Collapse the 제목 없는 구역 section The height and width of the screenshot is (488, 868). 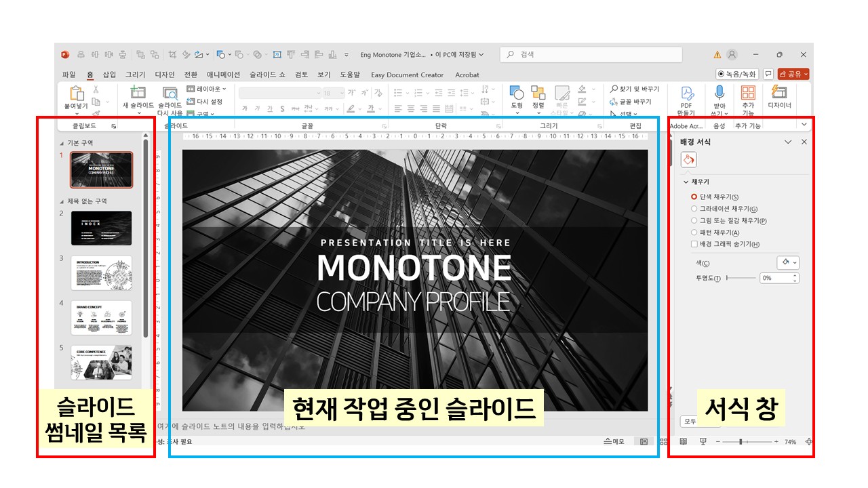click(62, 201)
